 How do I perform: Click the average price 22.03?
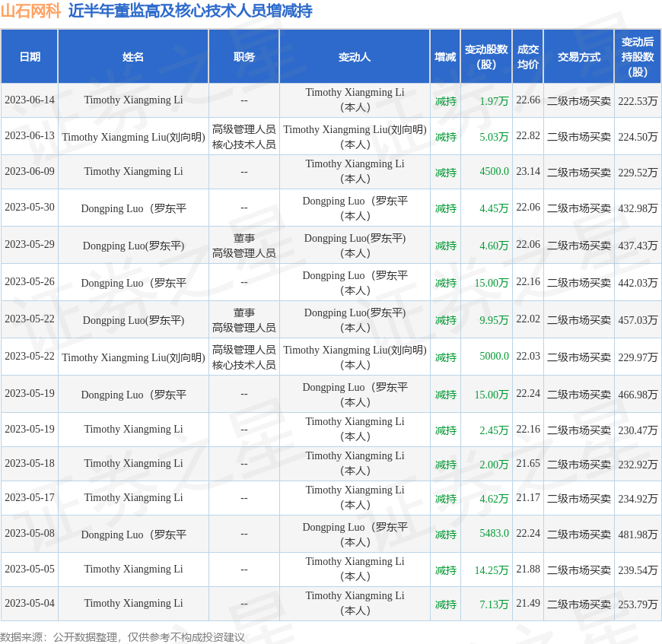tap(528, 357)
